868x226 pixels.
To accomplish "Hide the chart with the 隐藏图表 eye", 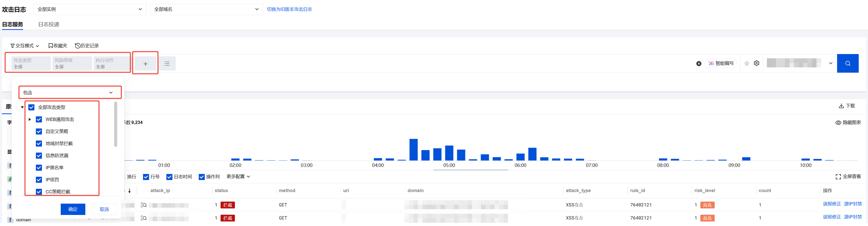I will (838, 123).
